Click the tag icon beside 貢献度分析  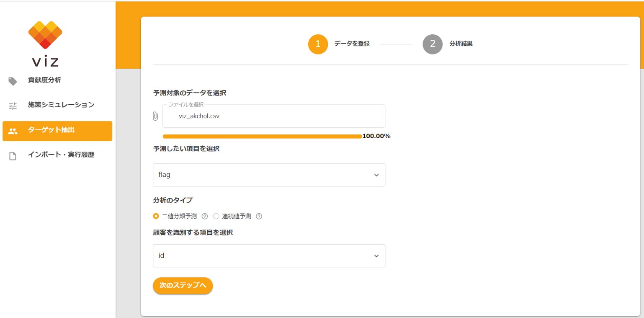click(13, 81)
